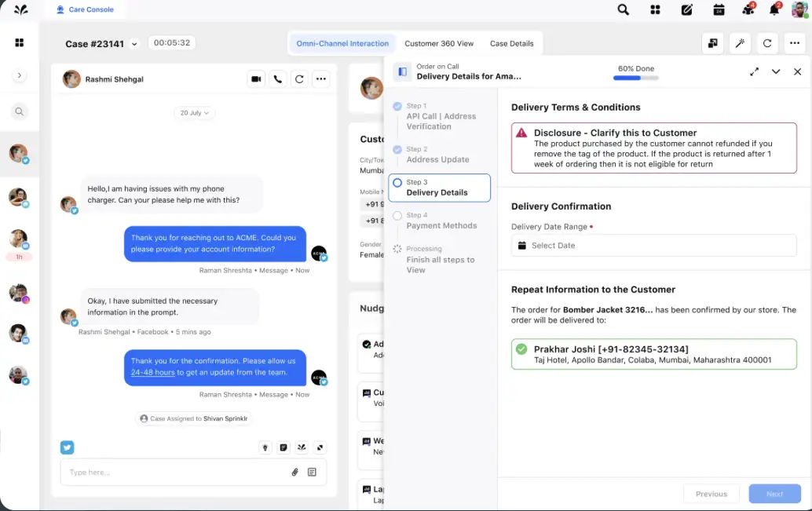Screen dimensions: 812x511
Task: Click the left sidebar search icon
Action: (x=19, y=111)
